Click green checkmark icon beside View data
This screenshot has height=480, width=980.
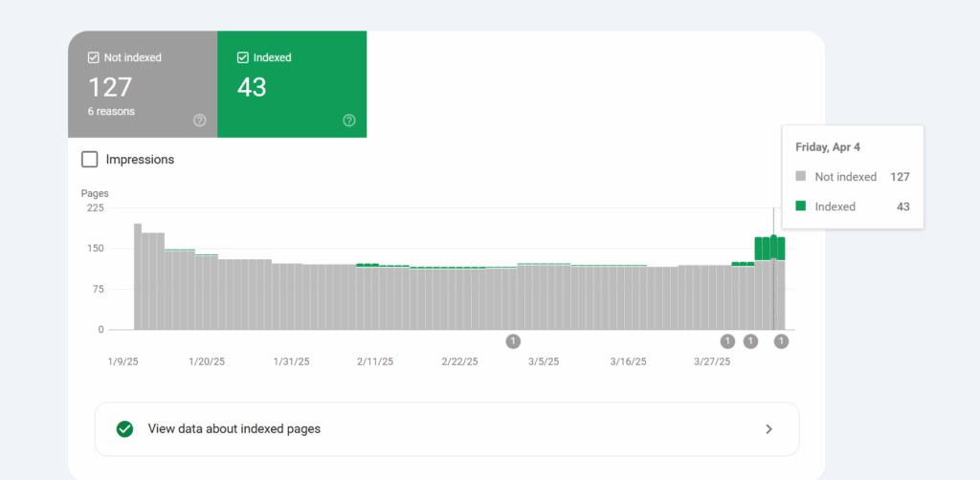(124, 429)
